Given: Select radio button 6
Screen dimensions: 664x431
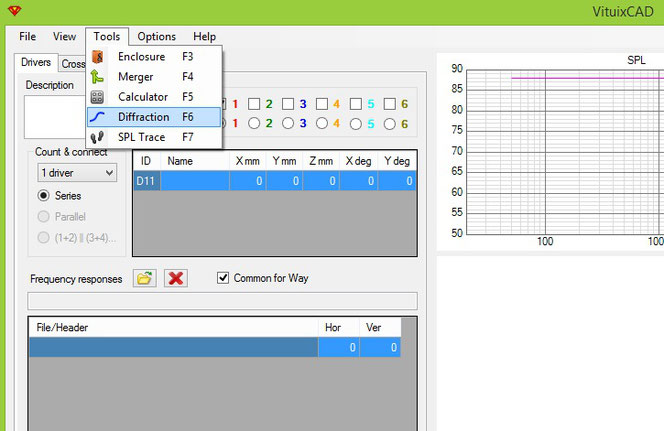Looking at the screenshot, I should click(x=390, y=124).
